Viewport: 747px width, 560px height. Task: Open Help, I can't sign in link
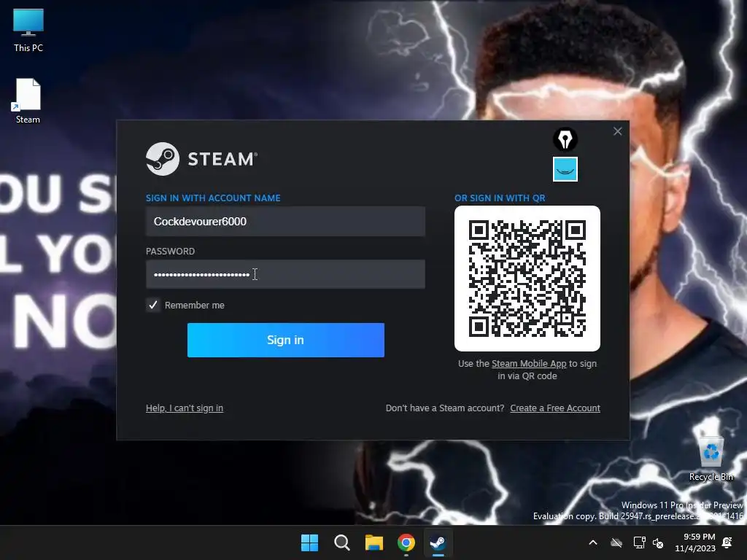pos(185,408)
